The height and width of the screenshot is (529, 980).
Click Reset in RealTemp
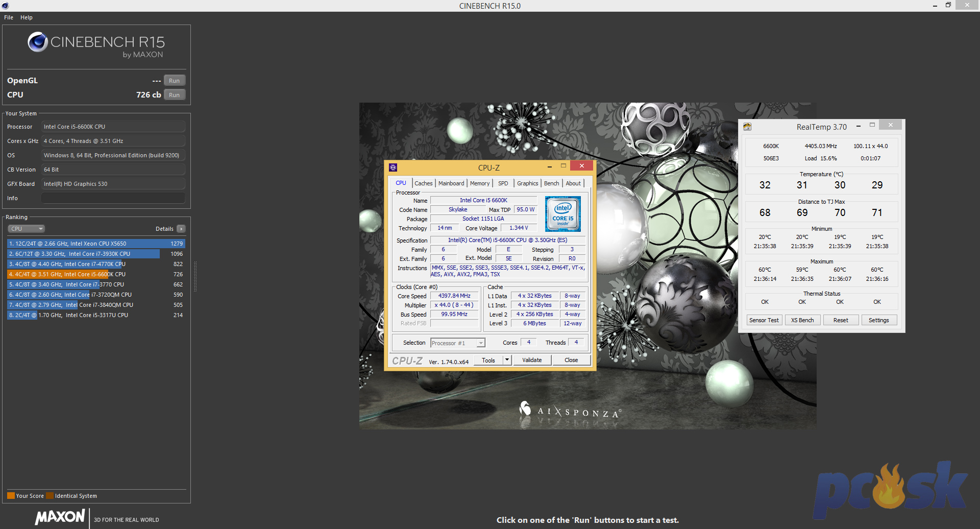pyautogui.click(x=841, y=320)
